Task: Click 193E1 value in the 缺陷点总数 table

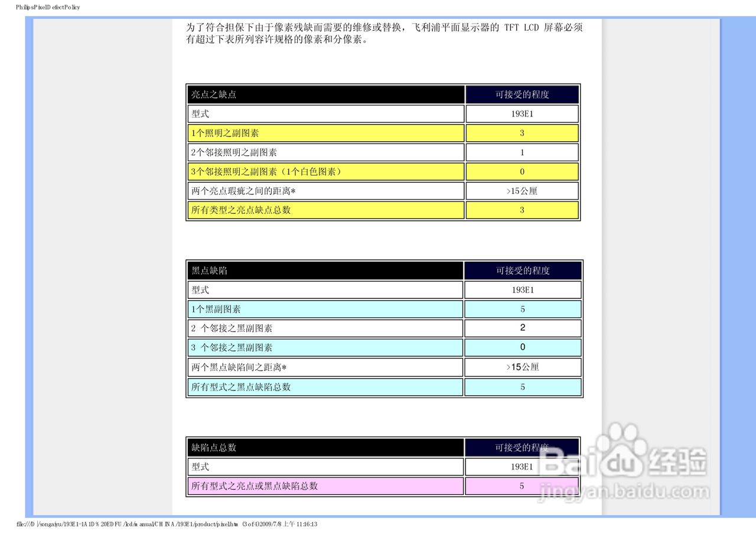Action: point(522,467)
